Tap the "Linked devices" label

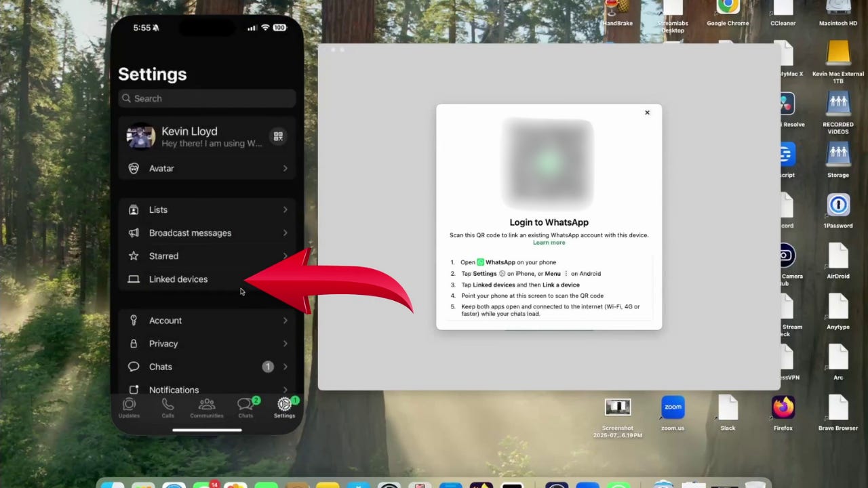coord(178,279)
